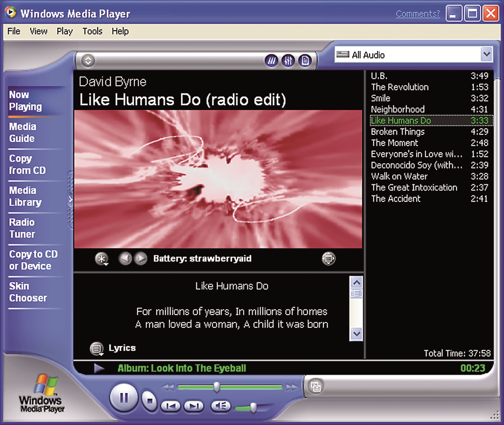
Task: View the visualization in full screen
Action: pos(328,258)
